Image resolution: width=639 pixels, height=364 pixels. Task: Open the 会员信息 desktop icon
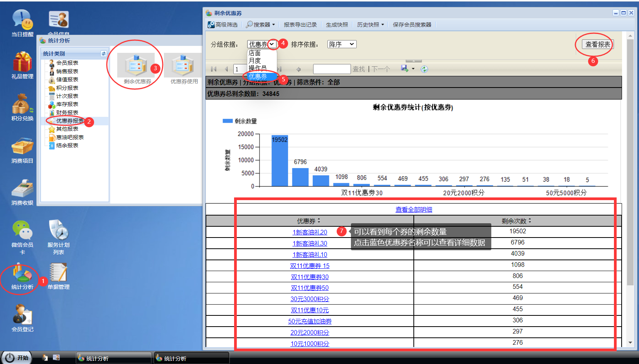click(59, 22)
